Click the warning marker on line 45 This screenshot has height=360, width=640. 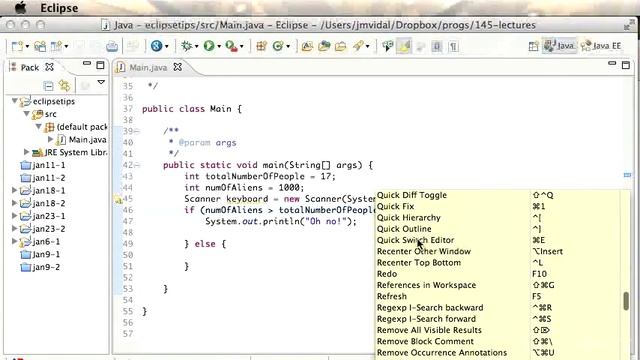pos(118,200)
